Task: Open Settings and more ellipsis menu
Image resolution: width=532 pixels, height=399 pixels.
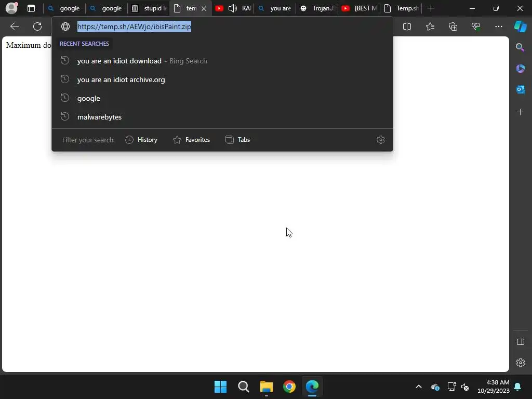Action: [498, 26]
